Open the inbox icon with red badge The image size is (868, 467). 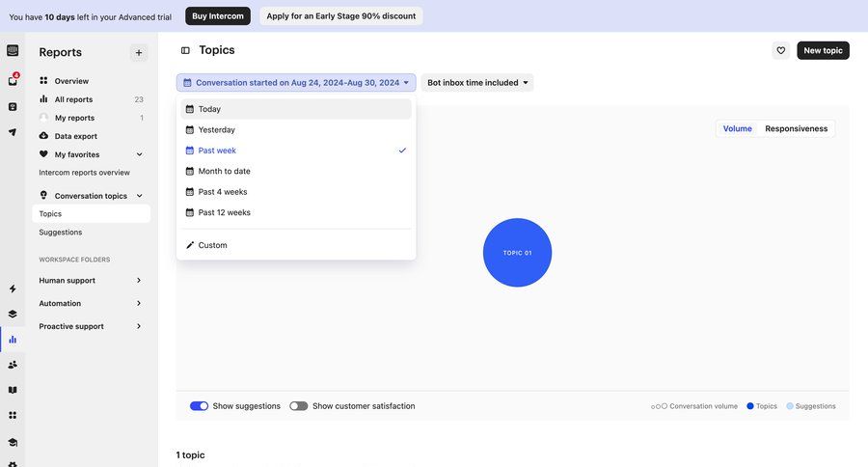pyautogui.click(x=13, y=80)
